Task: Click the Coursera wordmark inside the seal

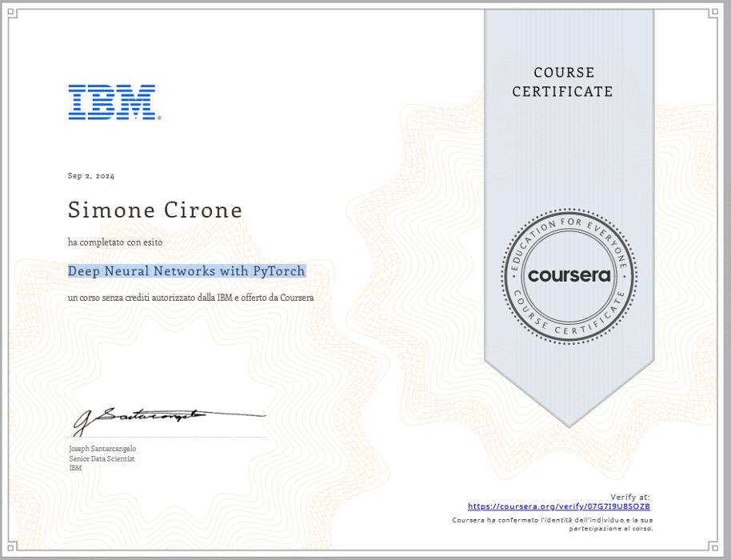Action: point(569,276)
